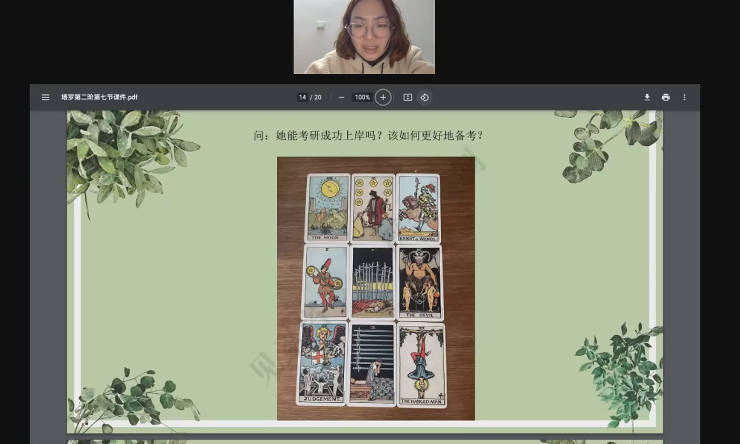
Task: Click the fit to page icon
Action: [x=407, y=97]
